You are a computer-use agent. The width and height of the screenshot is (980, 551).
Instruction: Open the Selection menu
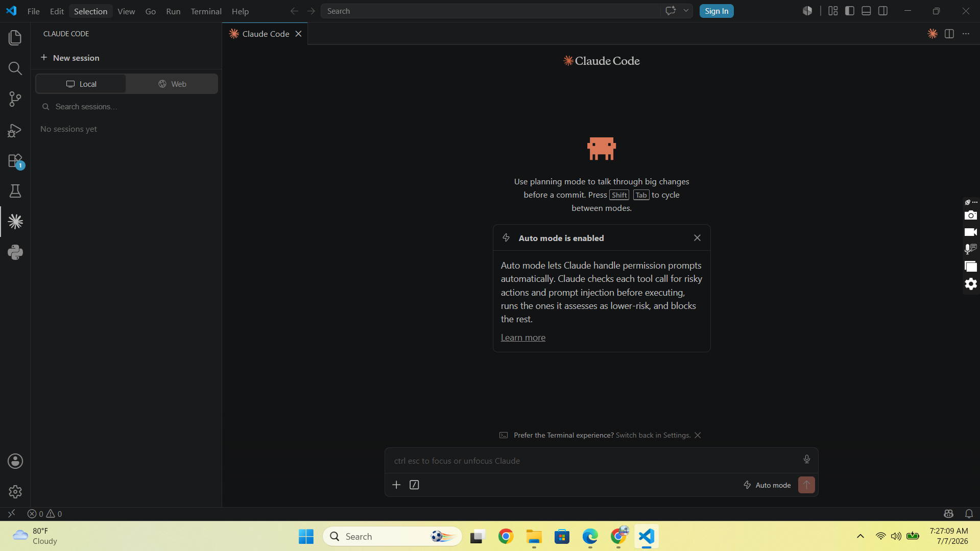coord(91,11)
